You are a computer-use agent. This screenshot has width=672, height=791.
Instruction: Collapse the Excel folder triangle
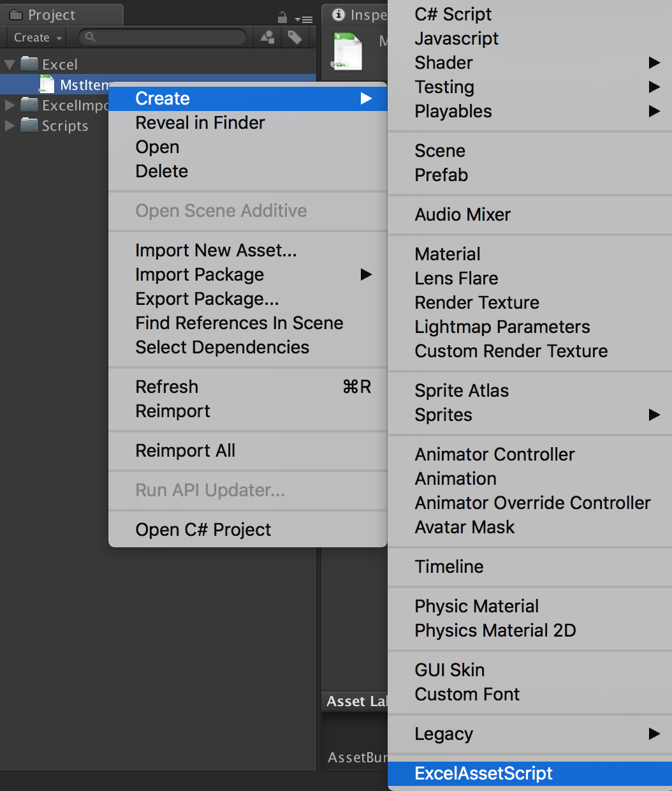pos(9,64)
